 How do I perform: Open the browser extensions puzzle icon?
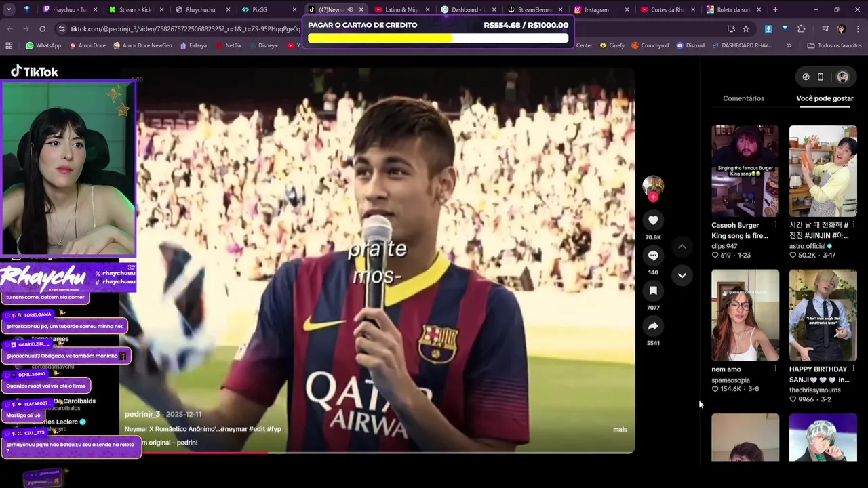point(801,29)
